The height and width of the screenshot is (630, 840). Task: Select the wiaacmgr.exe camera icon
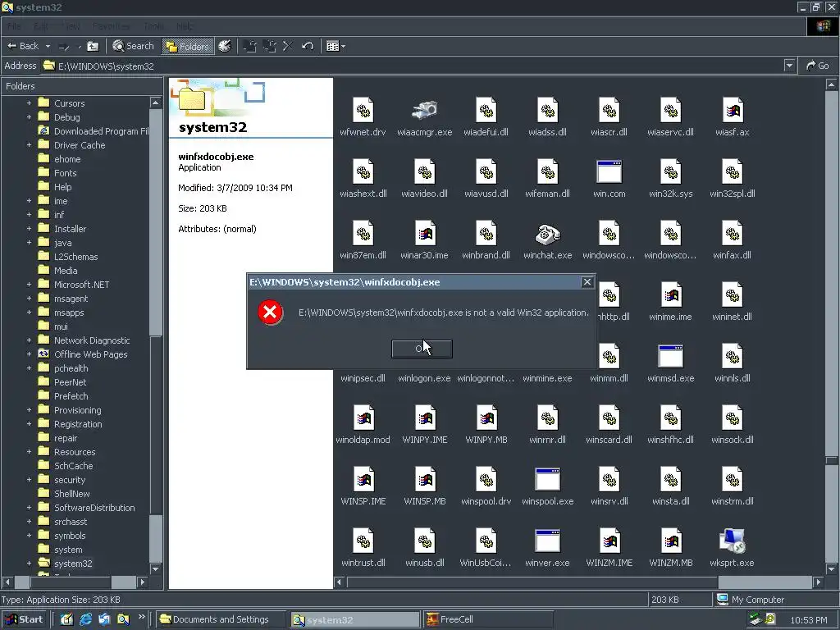424,111
